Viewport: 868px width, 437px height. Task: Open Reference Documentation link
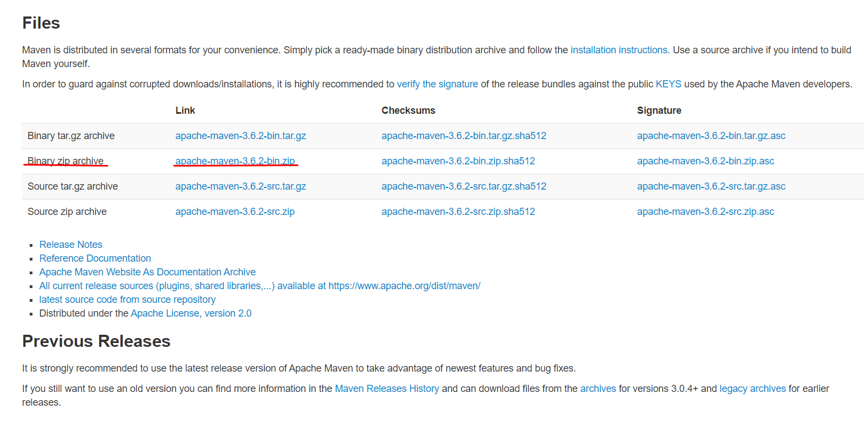click(x=95, y=258)
